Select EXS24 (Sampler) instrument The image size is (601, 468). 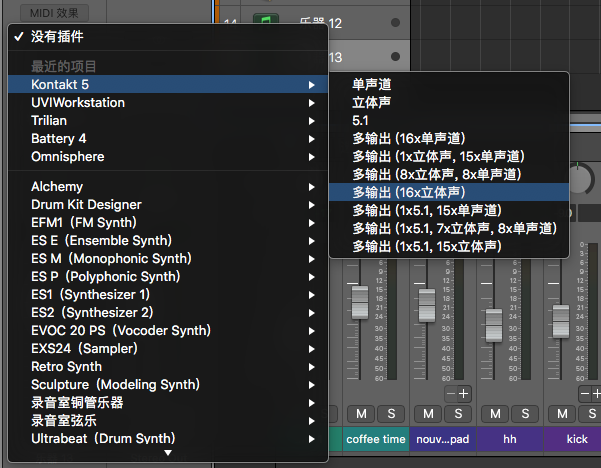coord(168,349)
